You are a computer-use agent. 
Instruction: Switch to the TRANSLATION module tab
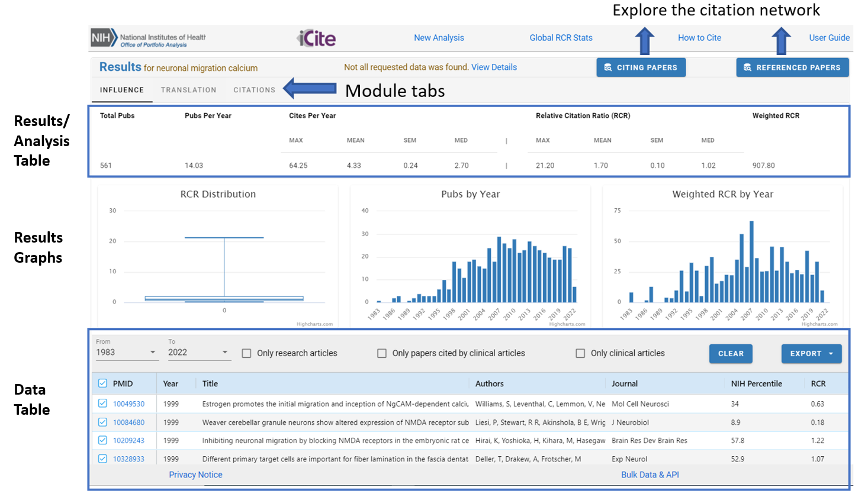point(188,90)
